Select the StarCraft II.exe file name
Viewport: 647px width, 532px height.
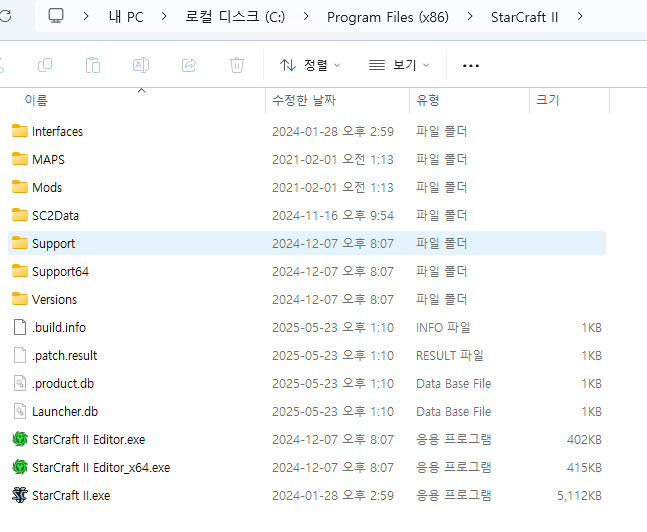(71, 495)
